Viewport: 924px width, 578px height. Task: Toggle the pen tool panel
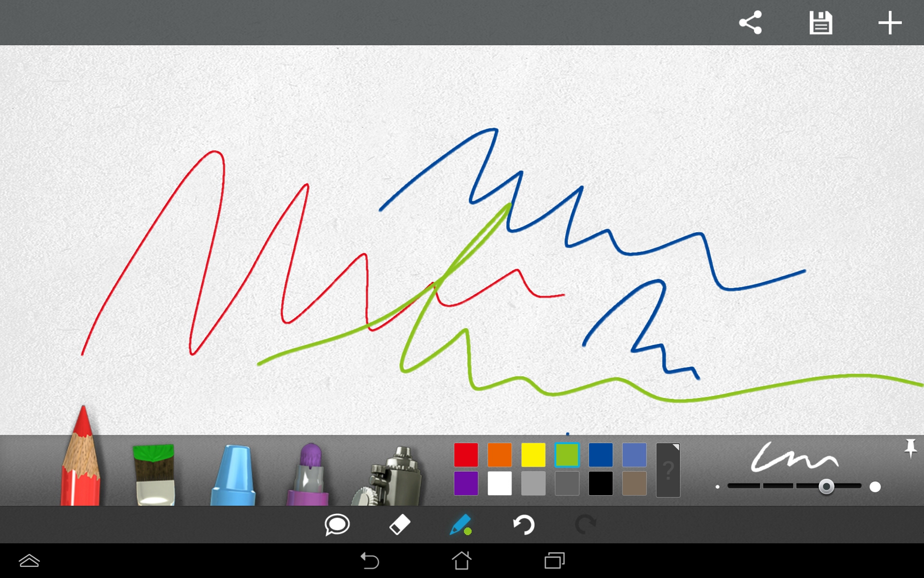coord(461,525)
